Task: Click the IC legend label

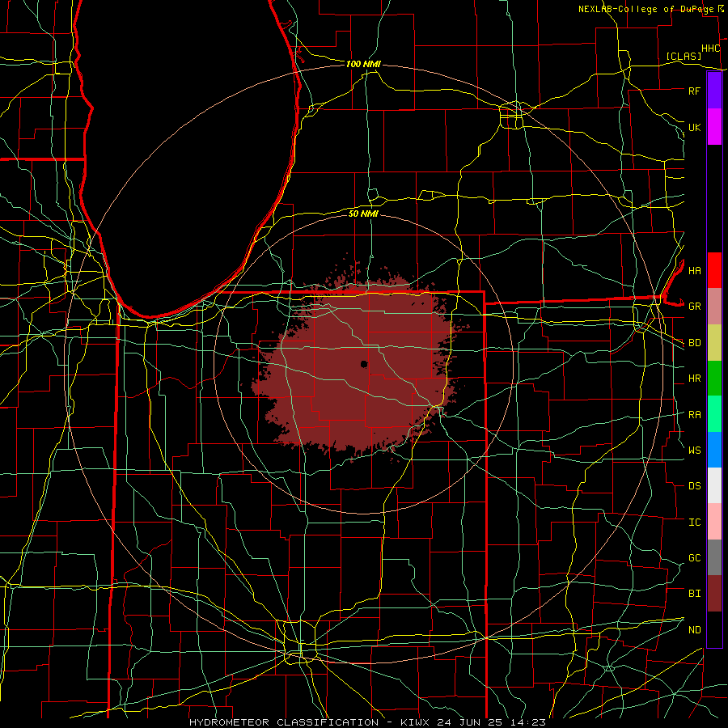Action: 694,523
